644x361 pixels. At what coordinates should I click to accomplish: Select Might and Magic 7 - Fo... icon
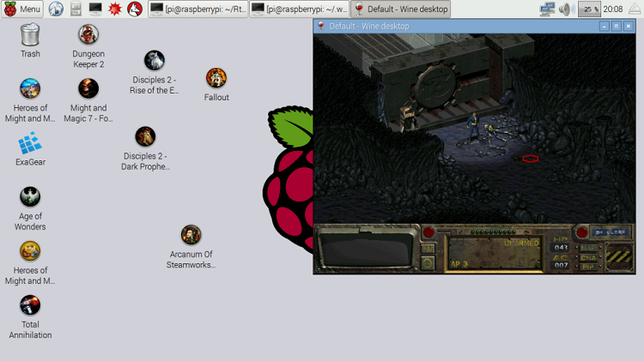(88, 100)
